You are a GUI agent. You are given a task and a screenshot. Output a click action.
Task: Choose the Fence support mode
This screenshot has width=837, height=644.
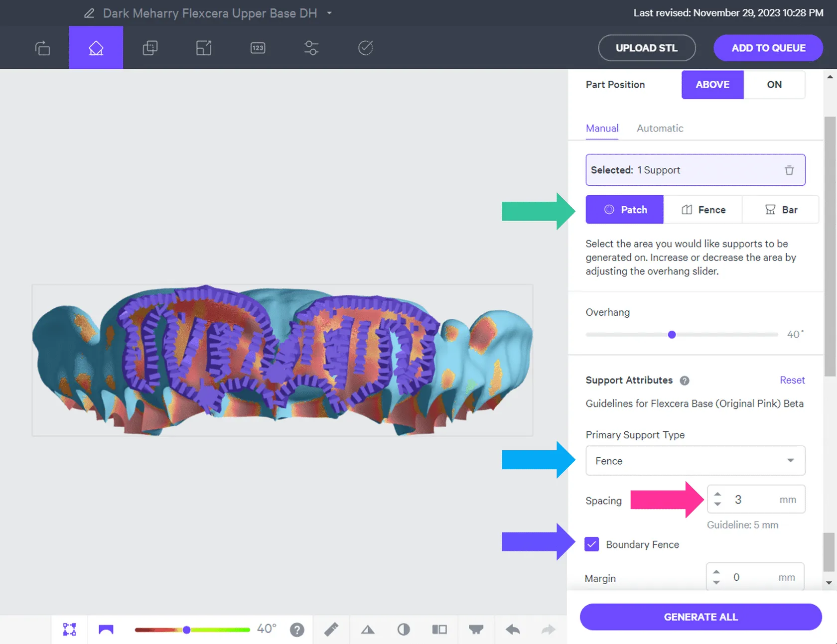point(703,210)
